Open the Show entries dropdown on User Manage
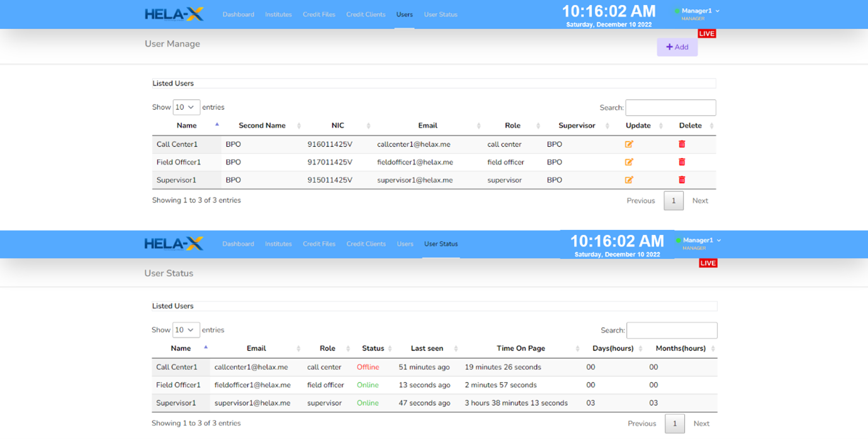Viewport: 868px width, 439px height. coord(186,107)
